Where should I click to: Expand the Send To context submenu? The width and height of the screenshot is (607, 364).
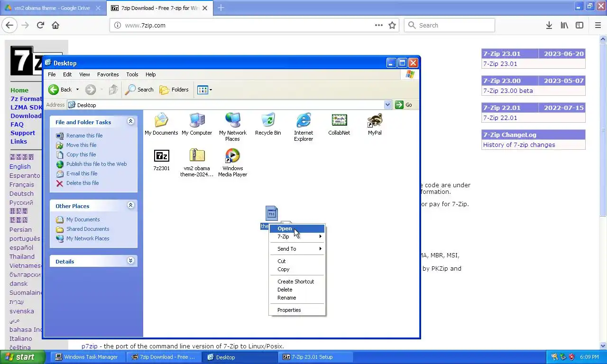point(297,249)
